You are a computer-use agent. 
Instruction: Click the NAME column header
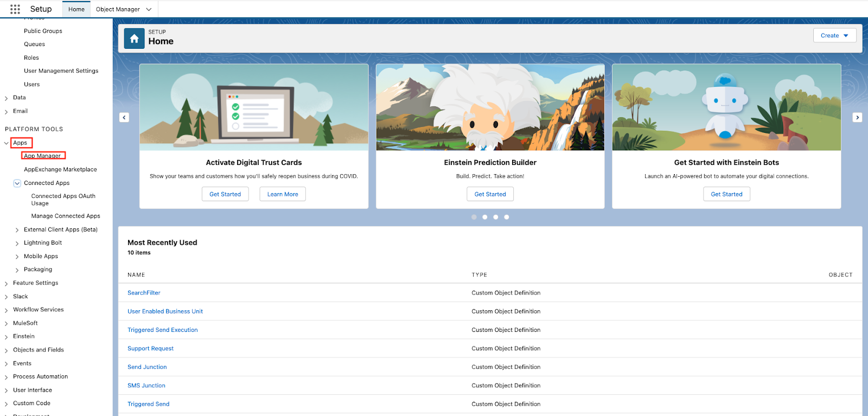tap(136, 275)
